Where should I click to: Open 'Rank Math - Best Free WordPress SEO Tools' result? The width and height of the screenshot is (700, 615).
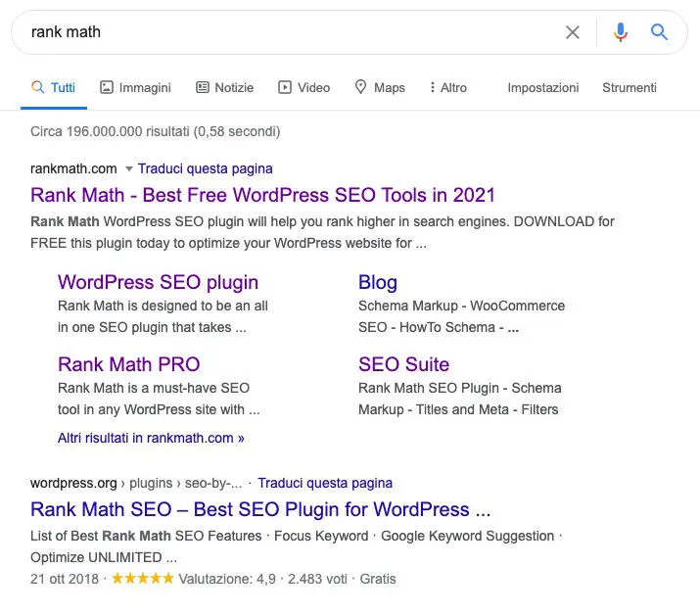pos(263,195)
